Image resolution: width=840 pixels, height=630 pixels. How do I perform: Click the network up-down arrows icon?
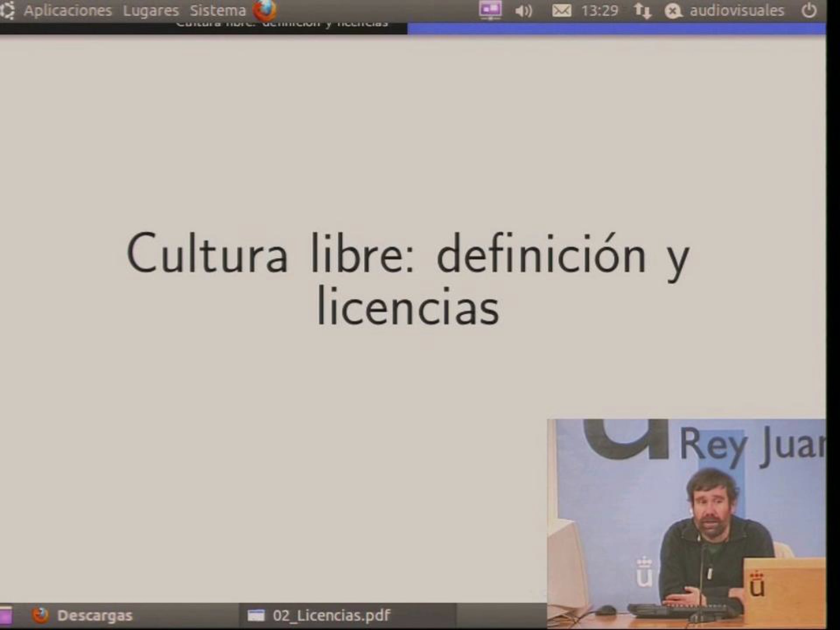[x=642, y=10]
